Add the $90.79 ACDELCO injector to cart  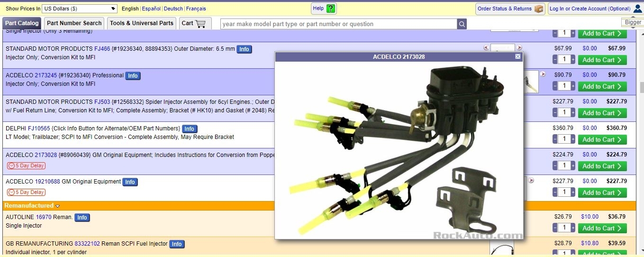602,86
